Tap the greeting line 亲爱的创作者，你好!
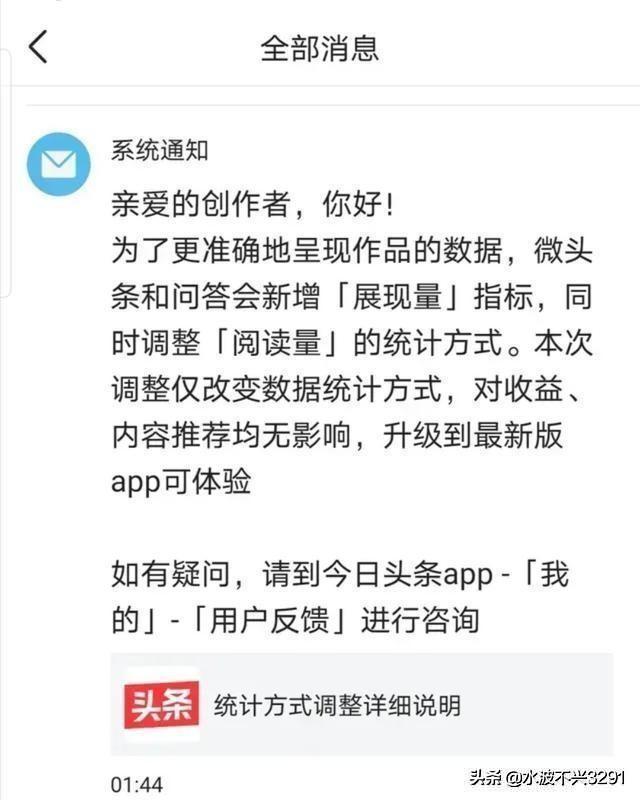 coord(253,205)
